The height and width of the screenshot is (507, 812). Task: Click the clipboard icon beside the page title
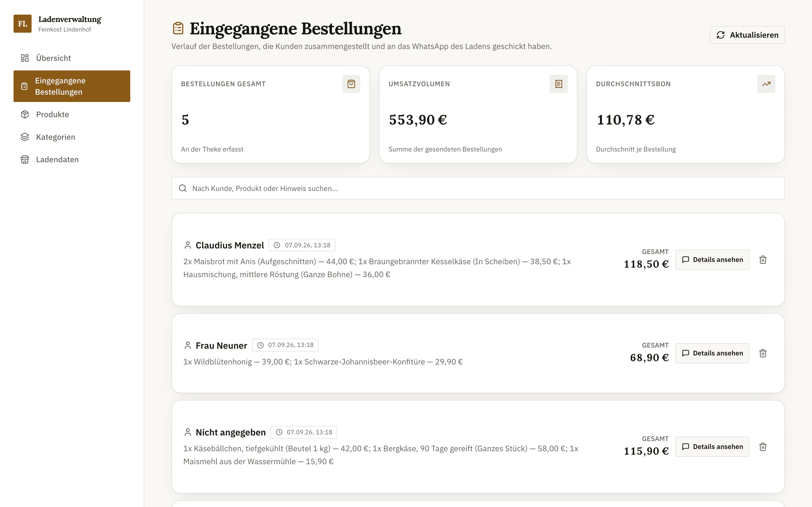coord(178,28)
